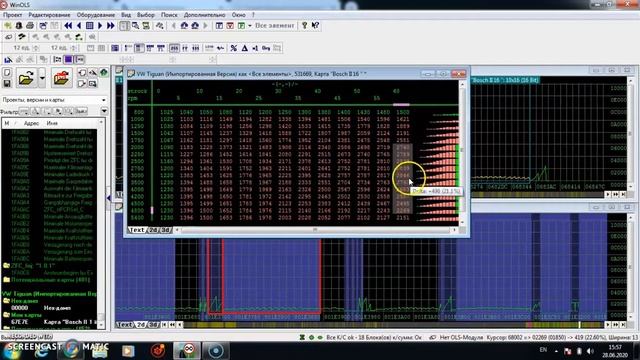Click the floppy disk save icon

tap(7, 83)
